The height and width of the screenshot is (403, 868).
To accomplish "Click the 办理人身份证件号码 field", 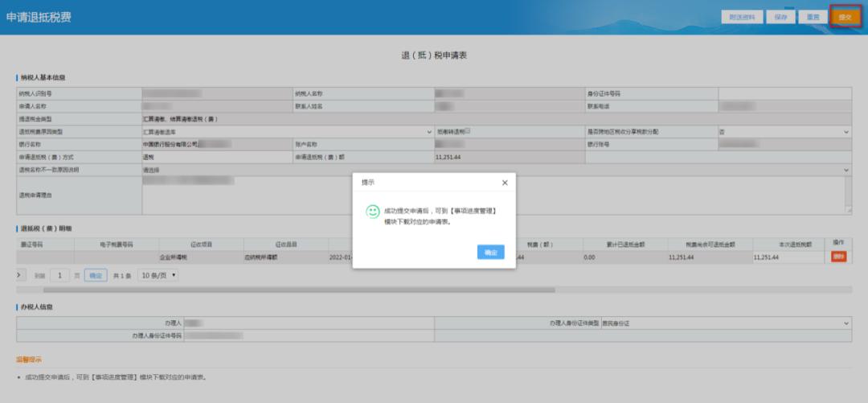I will click(x=309, y=336).
